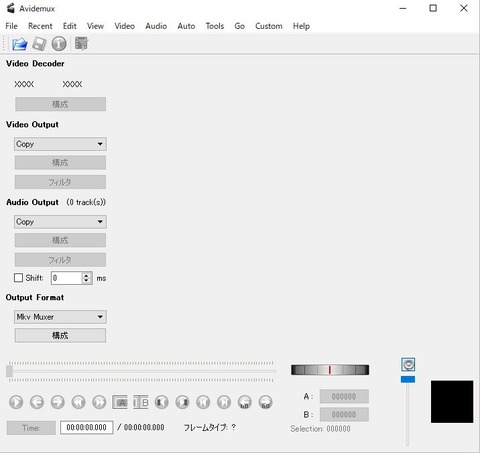Open the Video menu
The width and height of the screenshot is (480, 453).
(125, 26)
